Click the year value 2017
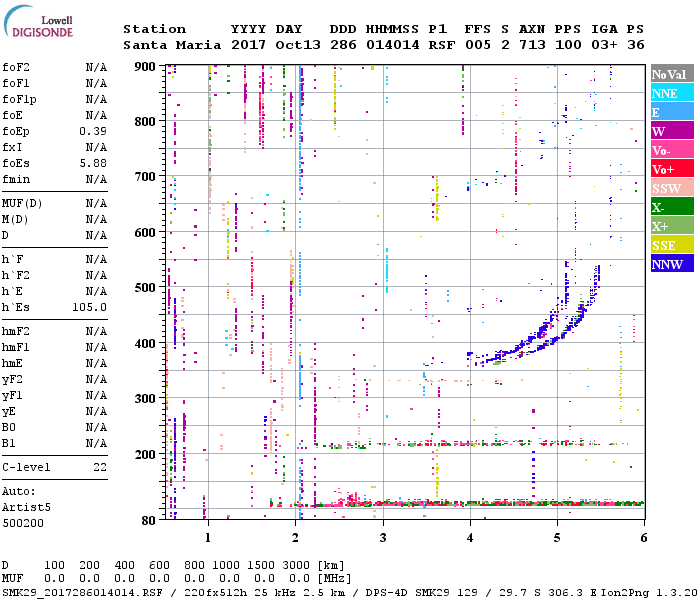The height and width of the screenshot is (600, 700). 248,45
